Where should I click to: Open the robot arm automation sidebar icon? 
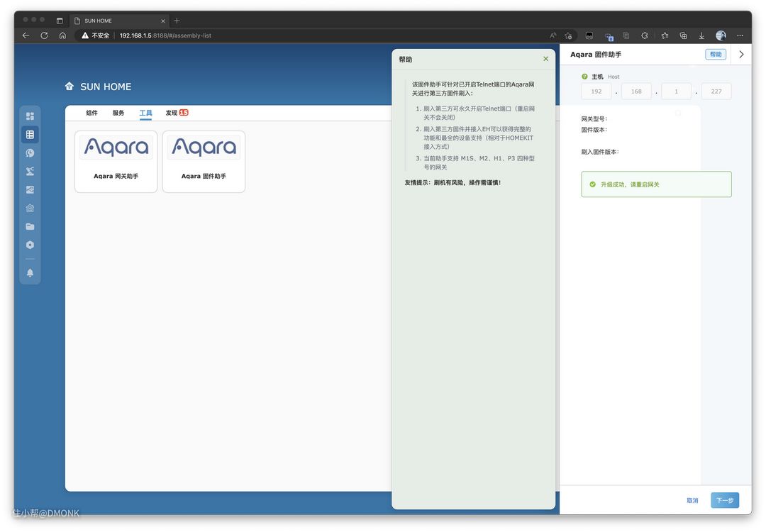pyautogui.click(x=30, y=171)
